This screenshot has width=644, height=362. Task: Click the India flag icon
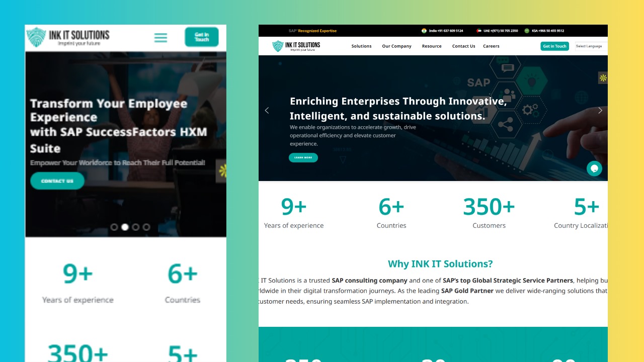[424, 31]
